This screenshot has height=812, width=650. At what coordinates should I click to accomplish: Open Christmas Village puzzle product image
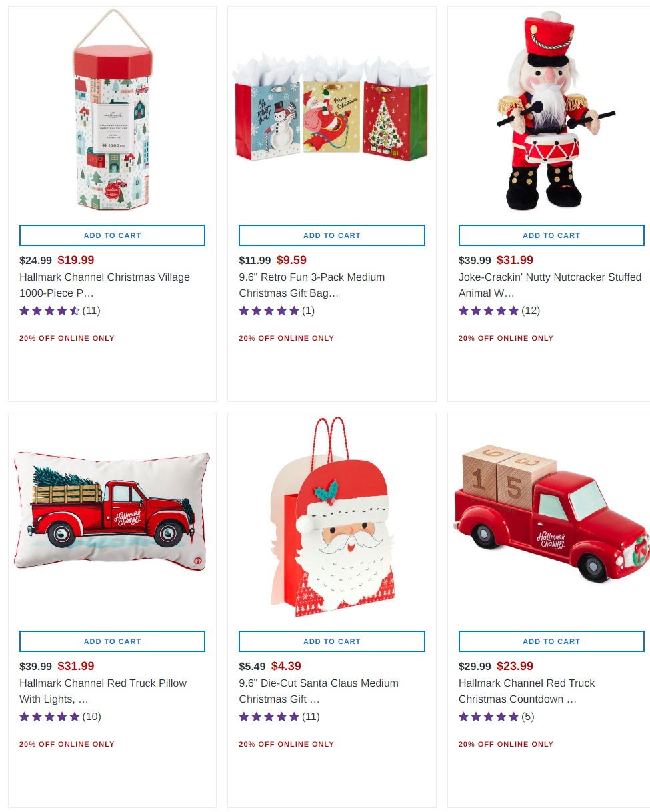tap(112, 110)
